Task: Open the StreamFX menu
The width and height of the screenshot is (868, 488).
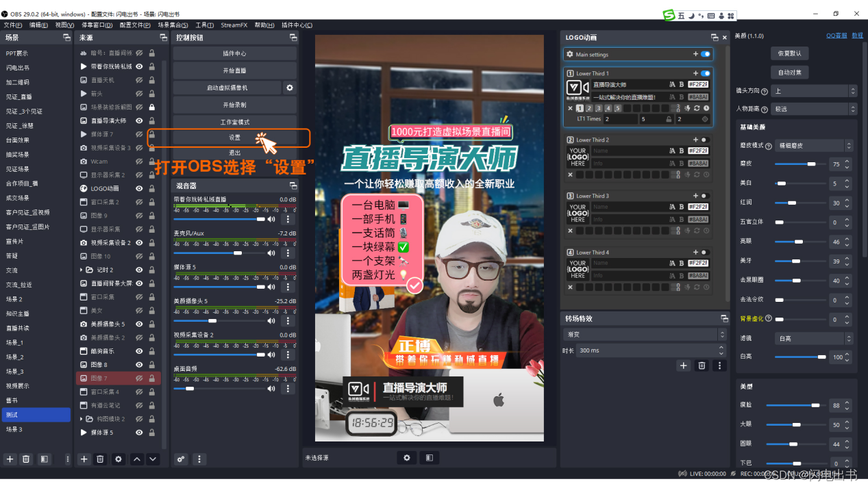Action: pos(234,25)
